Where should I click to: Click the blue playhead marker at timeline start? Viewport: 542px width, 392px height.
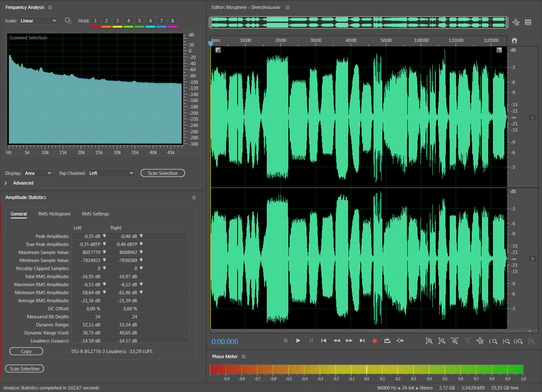[x=210, y=43]
